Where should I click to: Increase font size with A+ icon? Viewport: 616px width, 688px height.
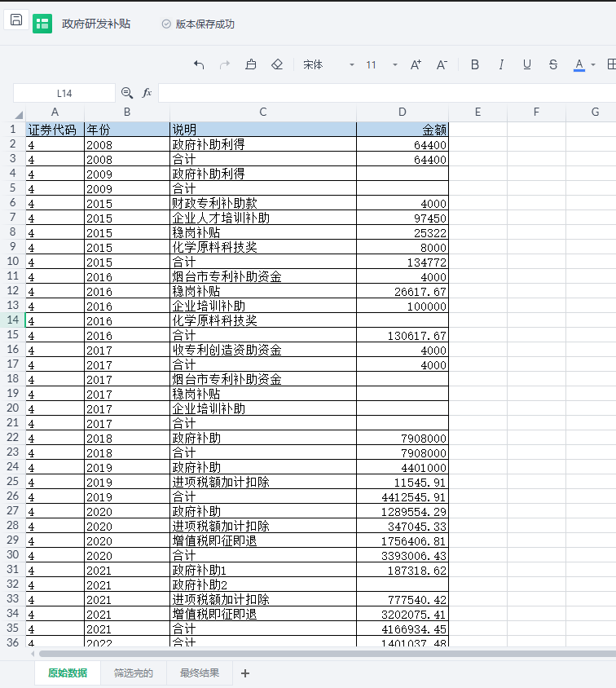(416, 65)
